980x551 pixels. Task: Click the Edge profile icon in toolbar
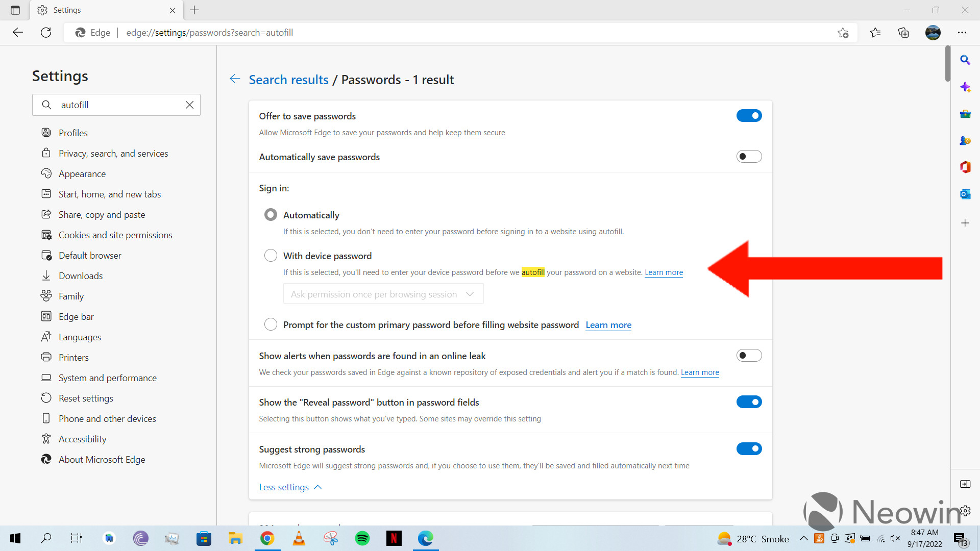click(934, 32)
